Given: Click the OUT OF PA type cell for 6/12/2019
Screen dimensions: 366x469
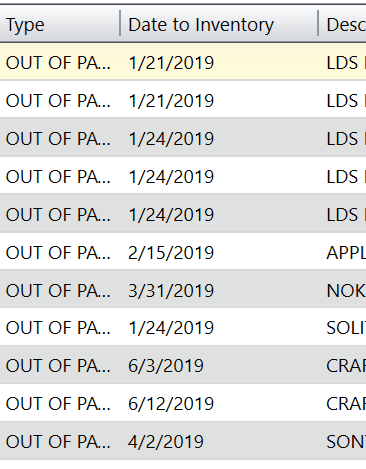Looking at the screenshot, I should click(58, 404).
